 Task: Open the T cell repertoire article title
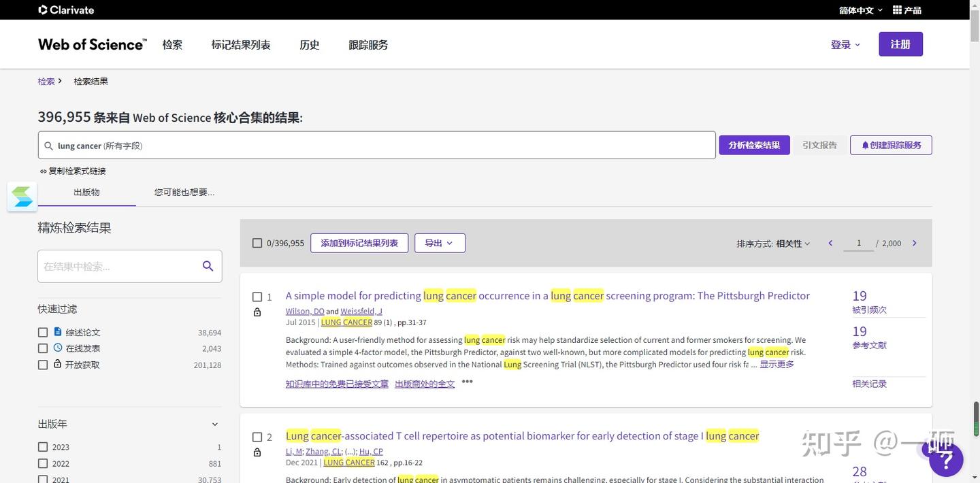coord(523,436)
